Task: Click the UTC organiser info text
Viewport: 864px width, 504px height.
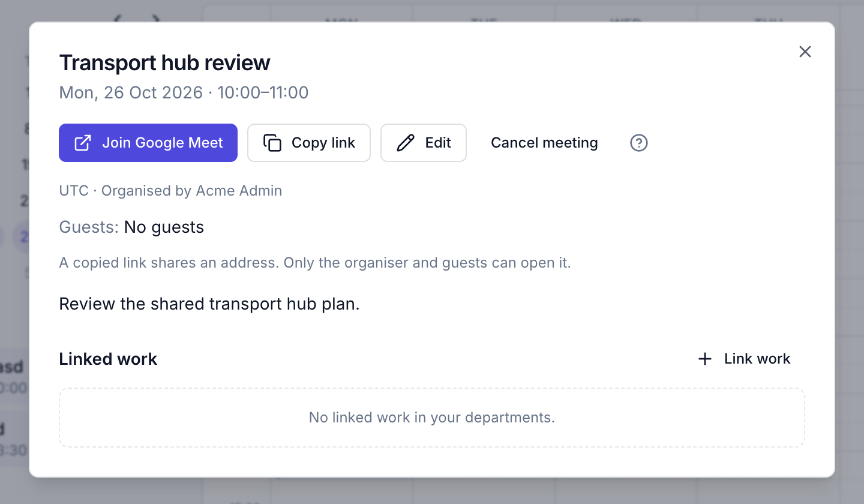Action: pyautogui.click(x=170, y=191)
